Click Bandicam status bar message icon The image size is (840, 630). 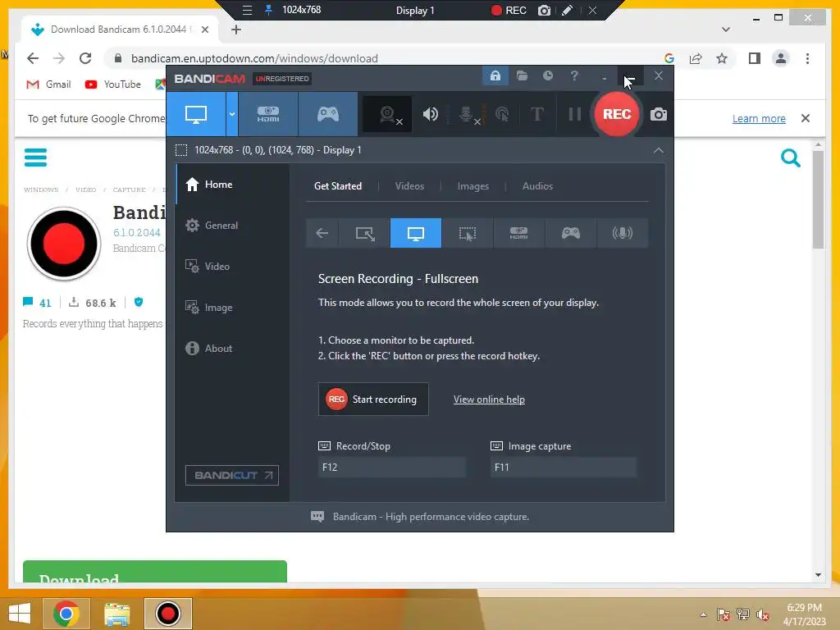click(317, 517)
